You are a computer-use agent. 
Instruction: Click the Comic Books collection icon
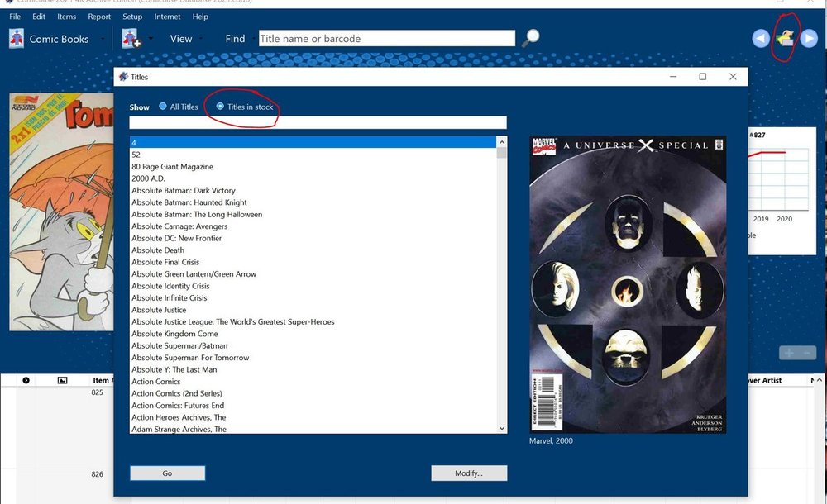point(17,39)
